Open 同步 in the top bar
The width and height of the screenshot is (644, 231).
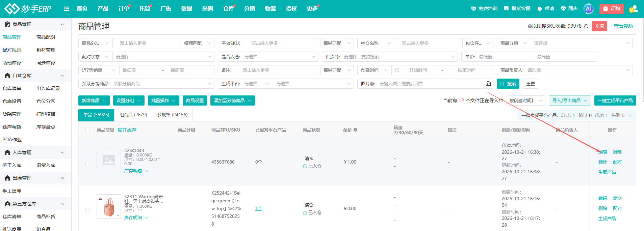pos(569,9)
